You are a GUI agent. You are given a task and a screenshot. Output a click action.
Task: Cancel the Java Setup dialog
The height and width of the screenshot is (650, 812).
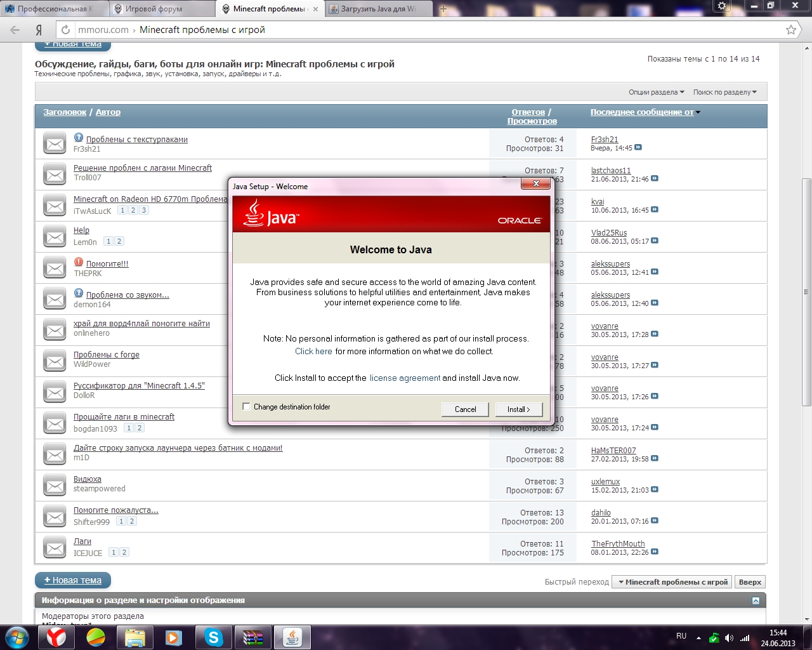pyautogui.click(x=465, y=409)
